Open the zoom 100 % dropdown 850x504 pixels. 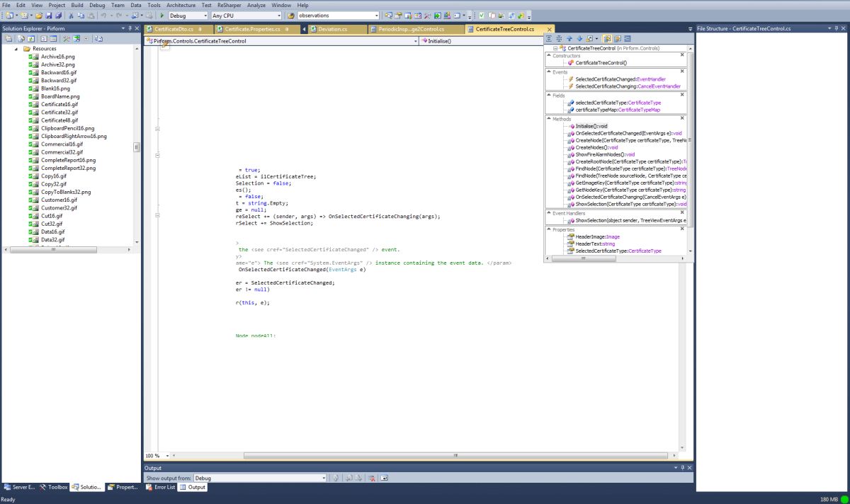click(x=168, y=456)
